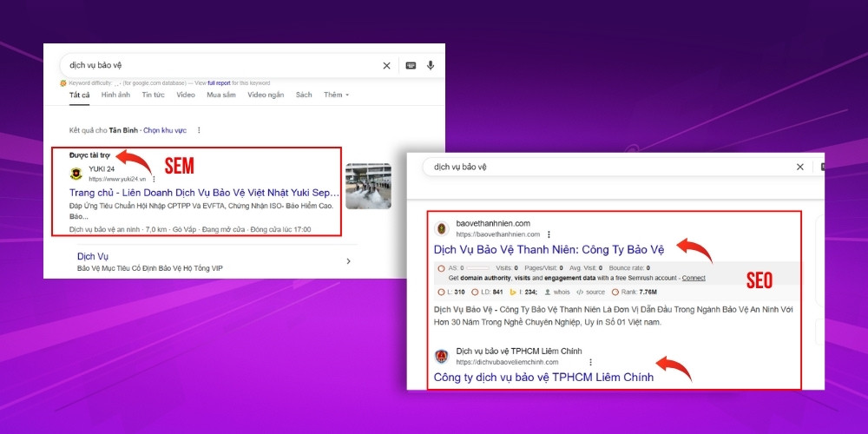Screen dimensions: 868x434
Task: Click the 'Connect' Semrush account link
Action: (694, 278)
